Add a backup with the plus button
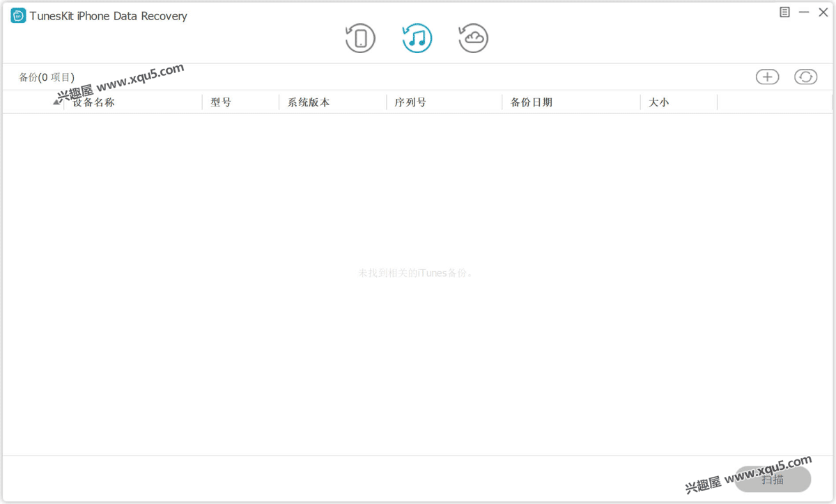The image size is (836, 504). [x=768, y=77]
